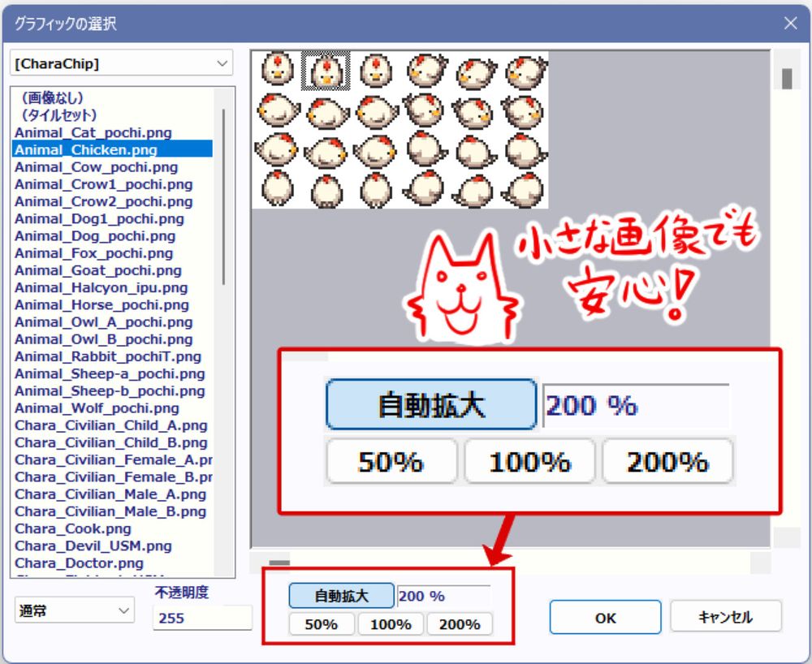The image size is (812, 664).
Task: Select Chara_Cook.png
Action: point(112,528)
